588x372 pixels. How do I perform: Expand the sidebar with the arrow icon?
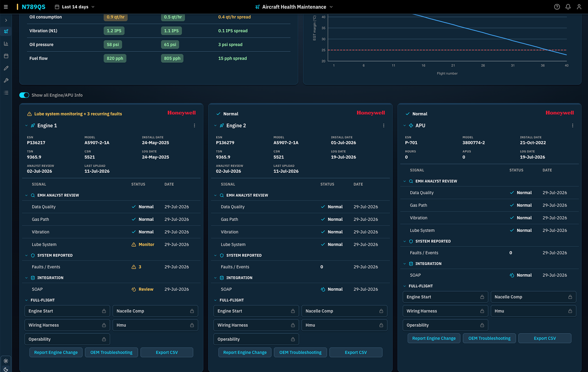click(x=6, y=20)
